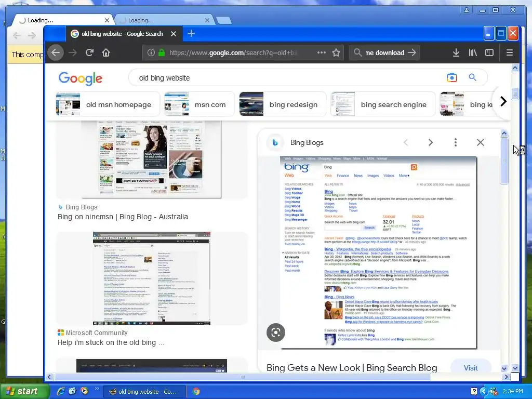
Task: Open a new Firefox tab
Action: pos(191,33)
